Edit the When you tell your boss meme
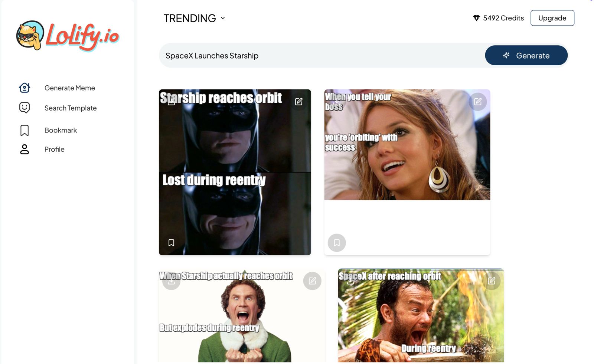 coord(478,102)
